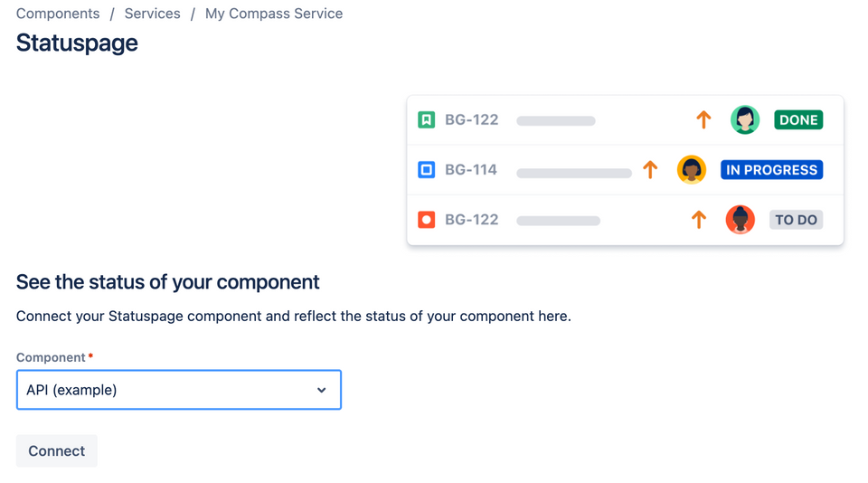Viewport: 868px width, 483px height.
Task: Click the Connect button
Action: pyautogui.click(x=56, y=450)
